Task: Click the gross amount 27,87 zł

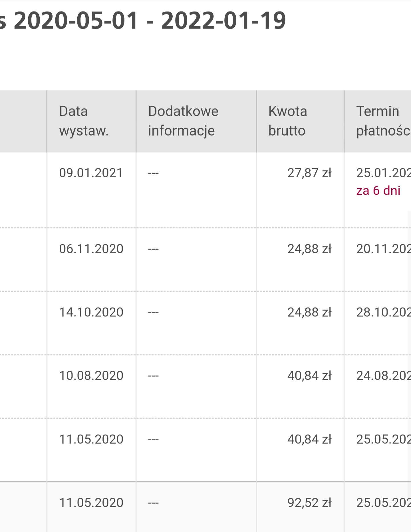Action: click(x=309, y=173)
